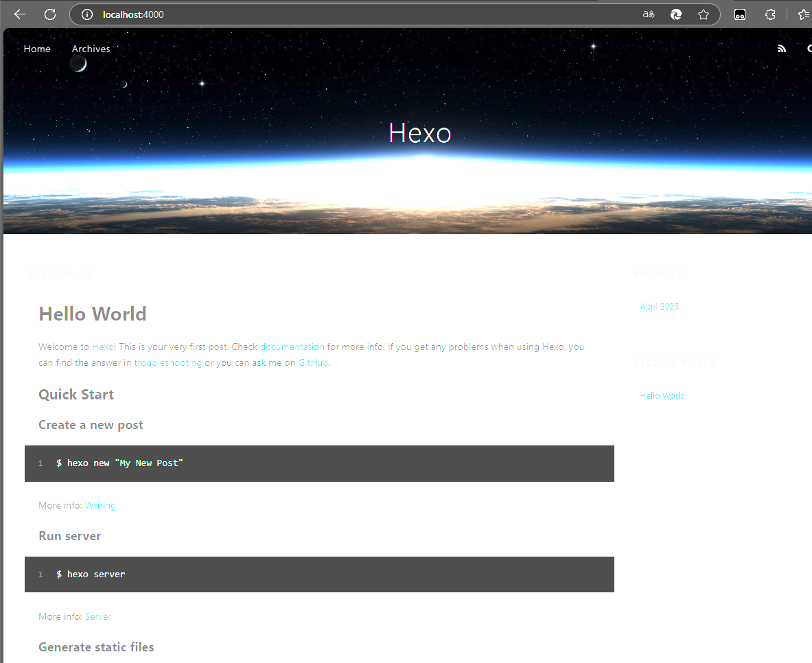This screenshot has width=812, height=663.
Task: Click the localhost:4000 address bar
Action: pyautogui.click(x=343, y=14)
